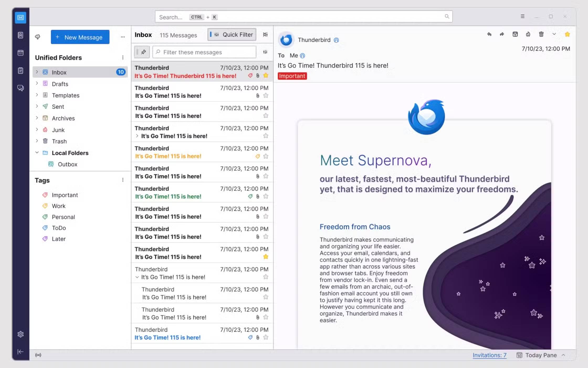Select the Work tag

pyautogui.click(x=59, y=206)
